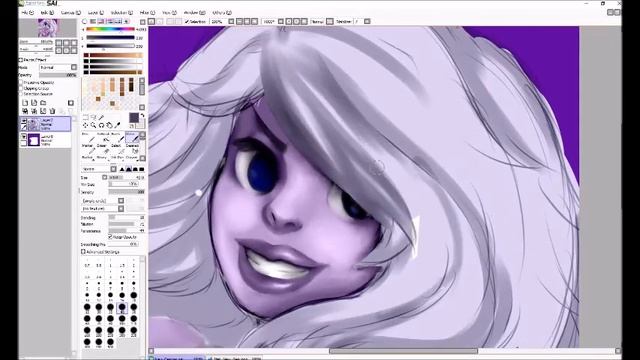The height and width of the screenshot is (360, 640).
Task: Toggle the Keep Opacity checkbox
Action: point(110,237)
